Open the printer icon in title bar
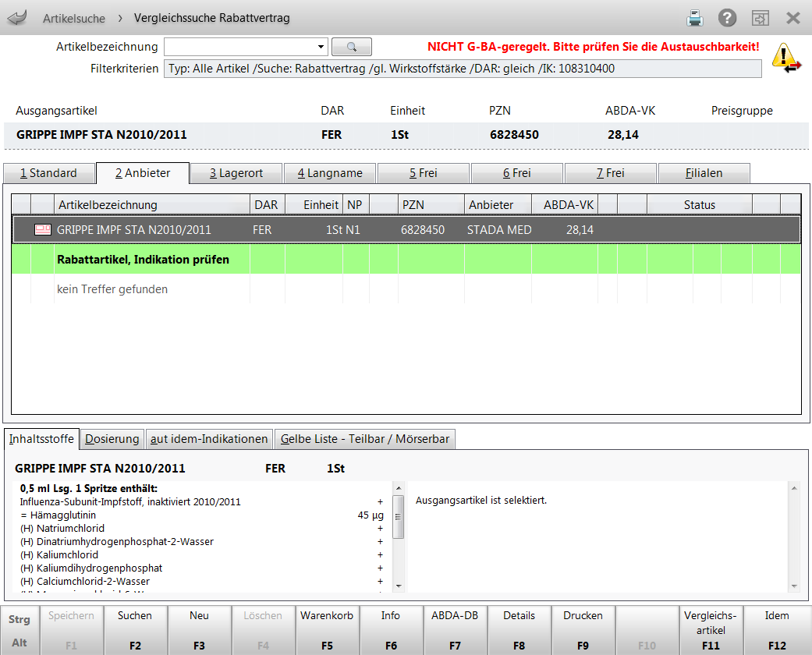This screenshot has height=655, width=812. tap(695, 18)
